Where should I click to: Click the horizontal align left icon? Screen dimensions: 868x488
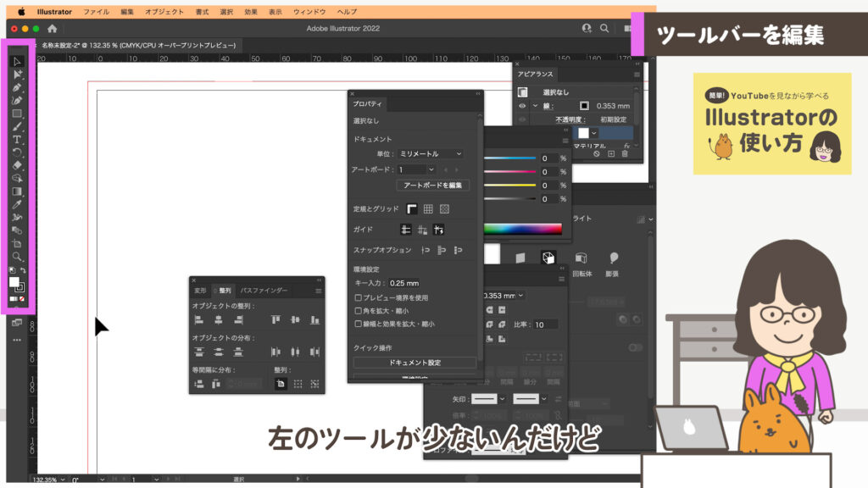[198, 319]
